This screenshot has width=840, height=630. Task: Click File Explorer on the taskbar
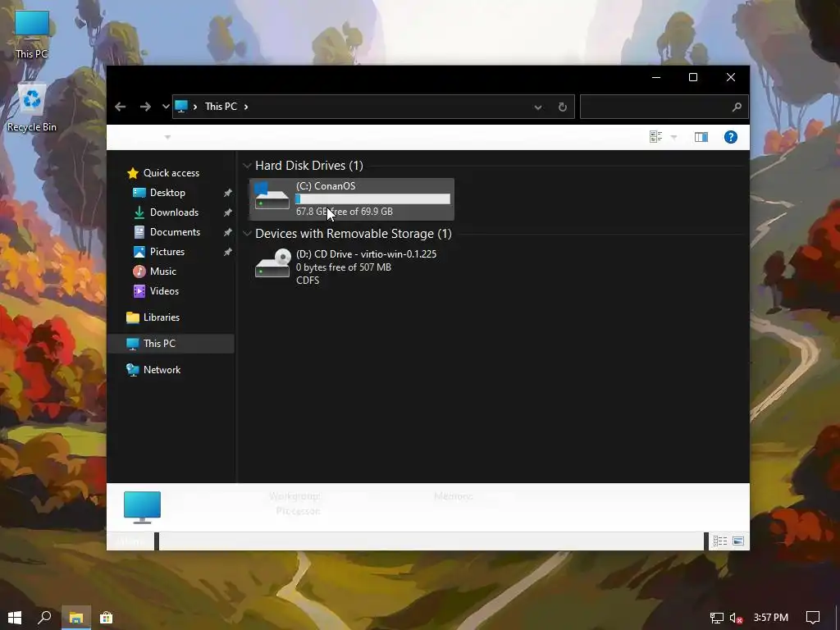pos(76,618)
